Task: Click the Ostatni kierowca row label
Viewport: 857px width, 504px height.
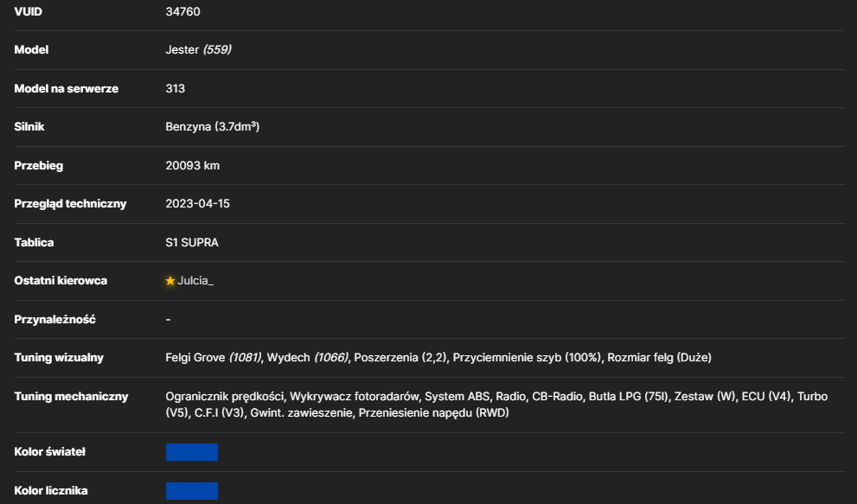Action: pyautogui.click(x=61, y=281)
